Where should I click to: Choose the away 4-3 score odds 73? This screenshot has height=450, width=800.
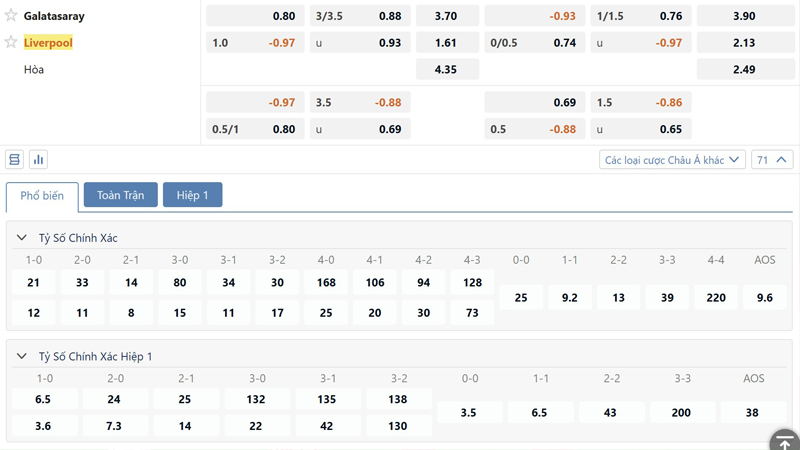[472, 312]
